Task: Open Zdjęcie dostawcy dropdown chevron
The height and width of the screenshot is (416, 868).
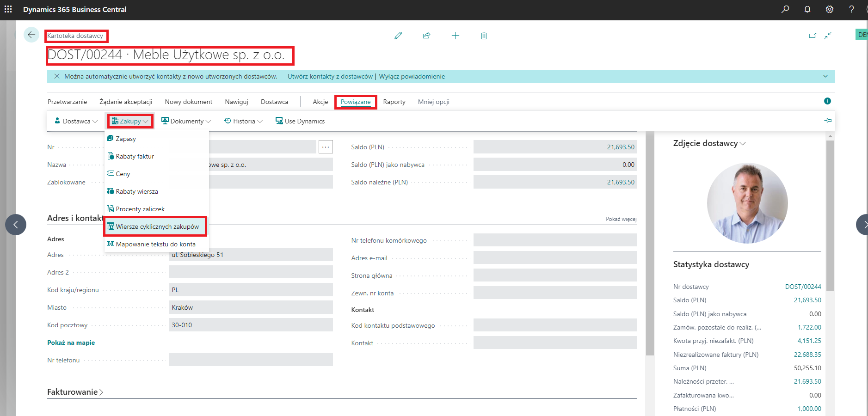Action: coord(743,144)
